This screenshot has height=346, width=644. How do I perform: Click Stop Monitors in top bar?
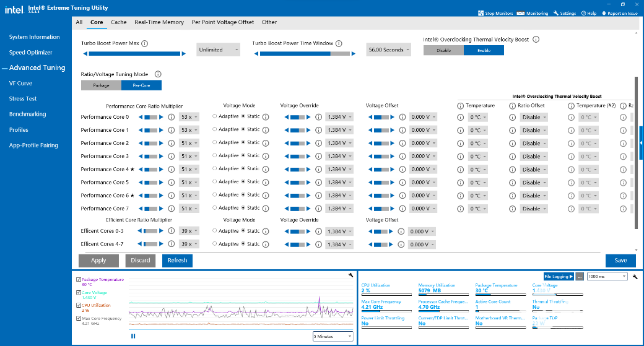point(495,13)
